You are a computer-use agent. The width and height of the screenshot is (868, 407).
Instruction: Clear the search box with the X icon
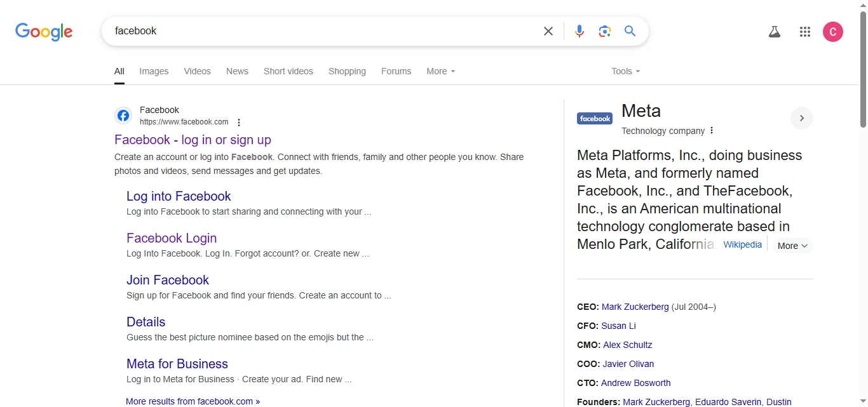(x=548, y=31)
